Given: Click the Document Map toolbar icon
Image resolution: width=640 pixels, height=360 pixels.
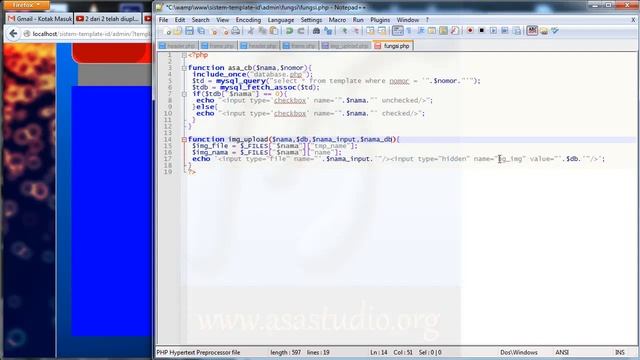Looking at the screenshot, I should pyautogui.click(x=443, y=31).
